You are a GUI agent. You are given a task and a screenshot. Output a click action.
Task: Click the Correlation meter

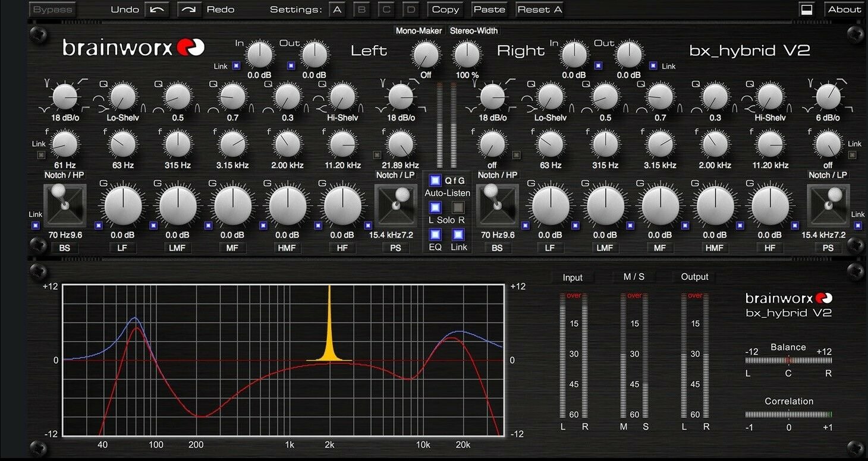point(789,415)
